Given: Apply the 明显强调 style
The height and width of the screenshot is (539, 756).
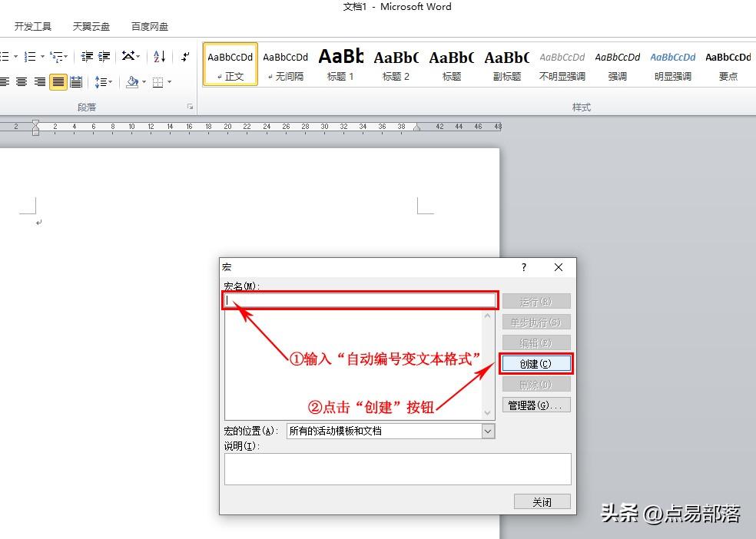Looking at the screenshot, I should [x=672, y=64].
